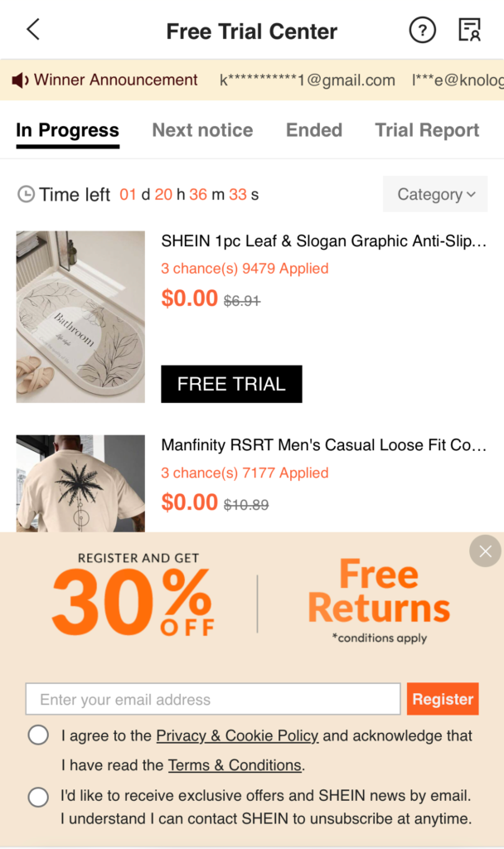
Task: Open the palm tree t-shirt thumbnail
Action: (80, 483)
